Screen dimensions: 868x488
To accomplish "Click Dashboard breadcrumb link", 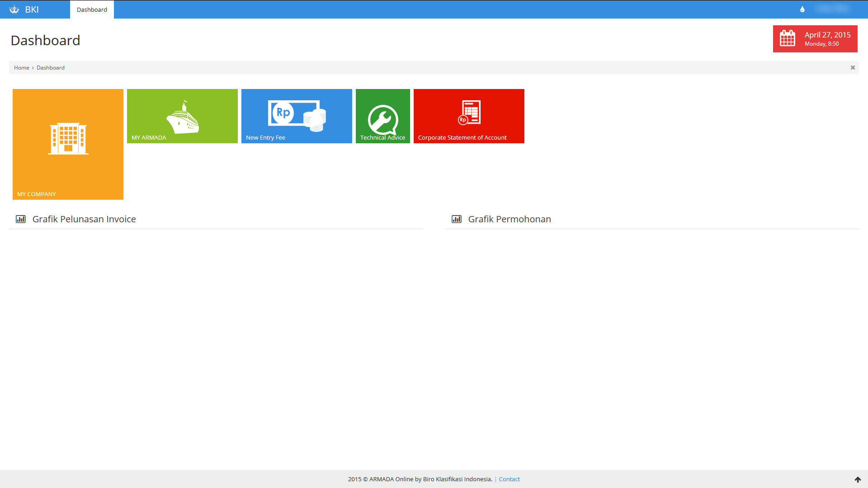I will click(51, 68).
